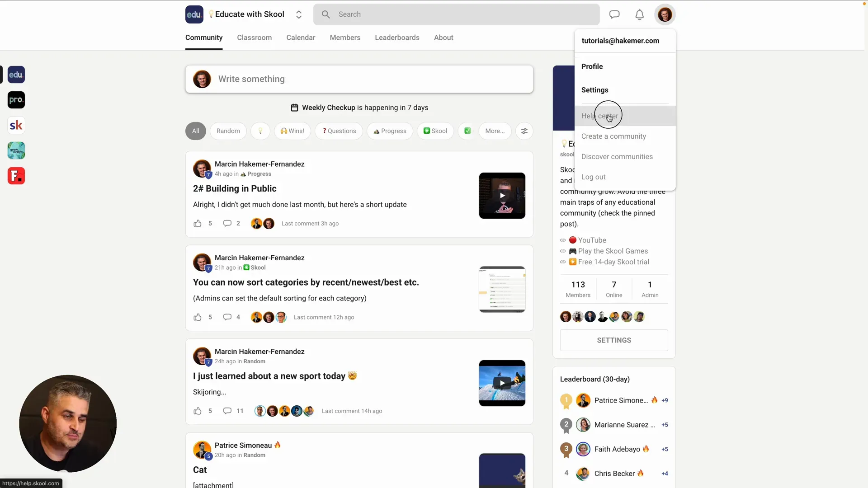Image resolution: width=868 pixels, height=488 pixels.
Task: Switch to edu community in sidebar
Action: coord(16,75)
